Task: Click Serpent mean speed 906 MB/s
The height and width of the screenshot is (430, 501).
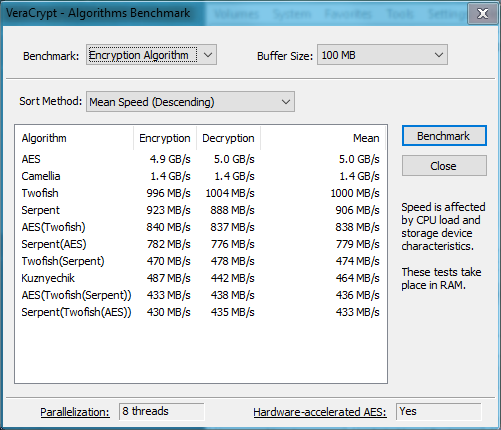Action: [357, 210]
